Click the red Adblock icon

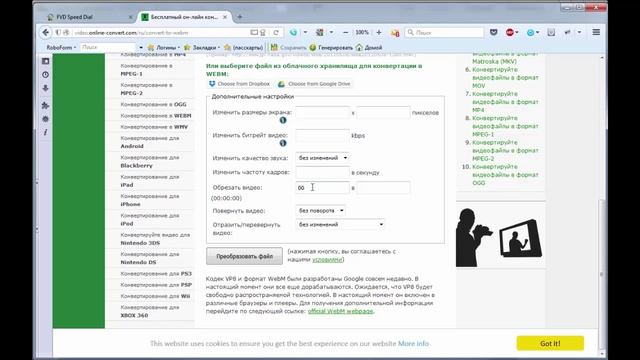point(509,32)
